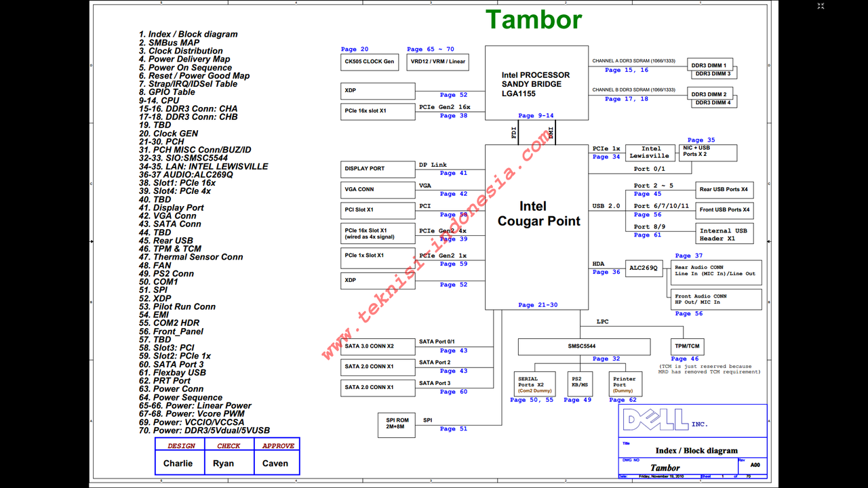Click 'Page 61' under Port 8/9
This screenshot has height=488, width=868.
pyautogui.click(x=648, y=235)
